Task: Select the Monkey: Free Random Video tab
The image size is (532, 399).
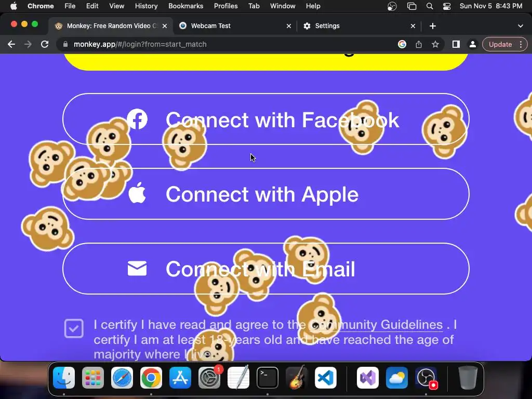Action: (x=110, y=26)
